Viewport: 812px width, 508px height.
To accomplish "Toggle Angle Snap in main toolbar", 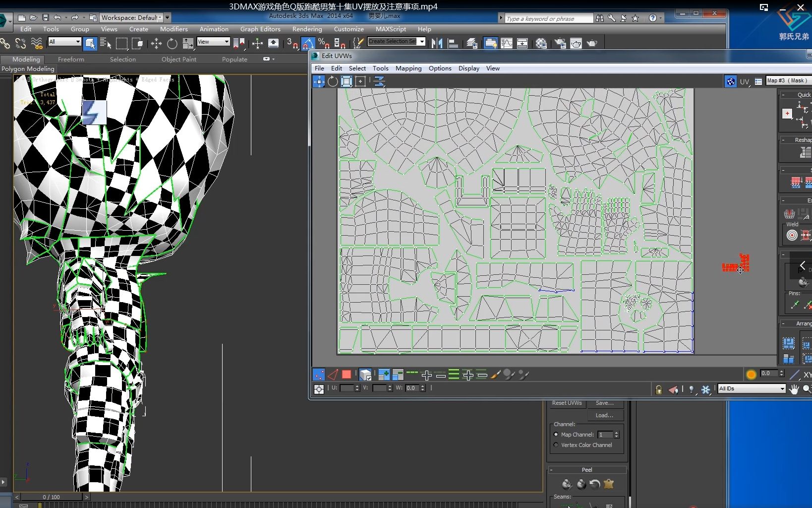I will pos(308,44).
